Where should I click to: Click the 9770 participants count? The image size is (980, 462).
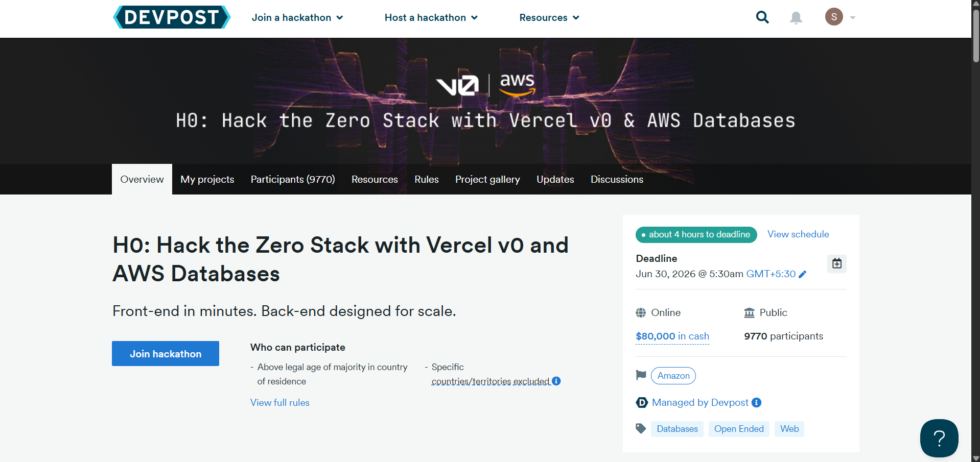pos(783,336)
